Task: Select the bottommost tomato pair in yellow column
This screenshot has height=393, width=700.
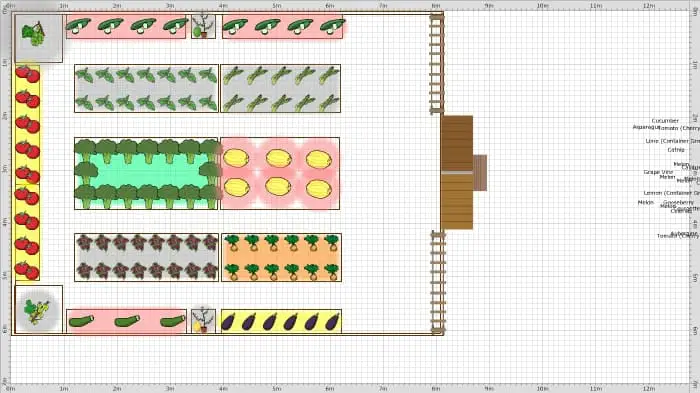Action: [x=27, y=270]
